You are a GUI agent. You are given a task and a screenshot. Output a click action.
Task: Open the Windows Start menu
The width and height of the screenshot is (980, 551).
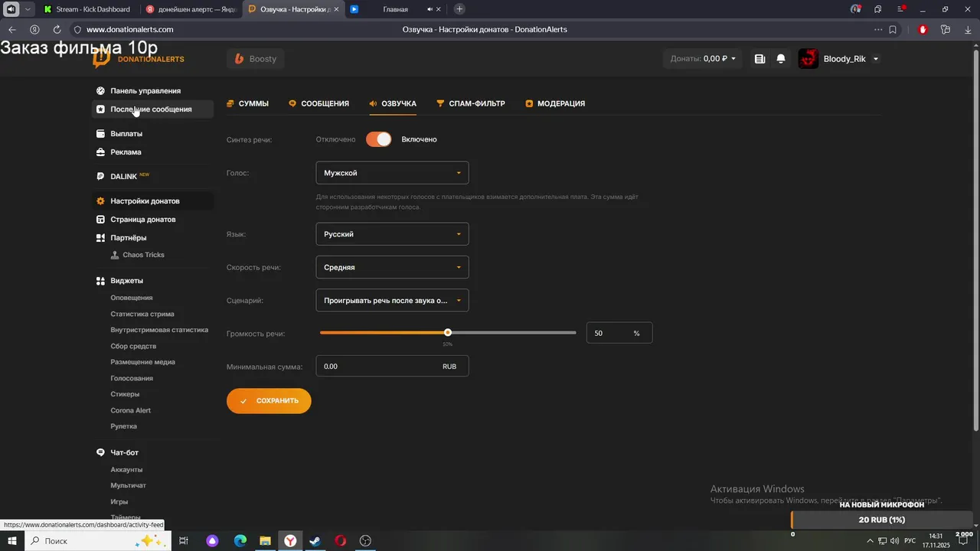coord(12,541)
